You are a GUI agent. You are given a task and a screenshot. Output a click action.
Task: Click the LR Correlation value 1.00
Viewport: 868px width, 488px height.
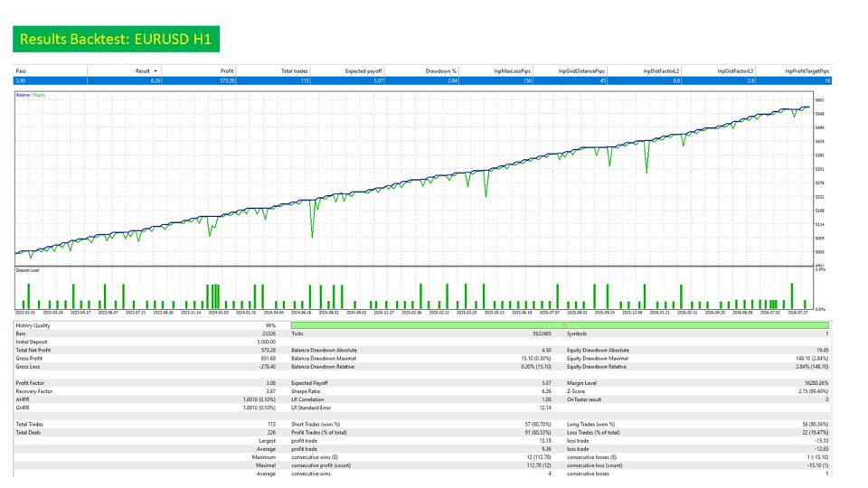pos(546,399)
